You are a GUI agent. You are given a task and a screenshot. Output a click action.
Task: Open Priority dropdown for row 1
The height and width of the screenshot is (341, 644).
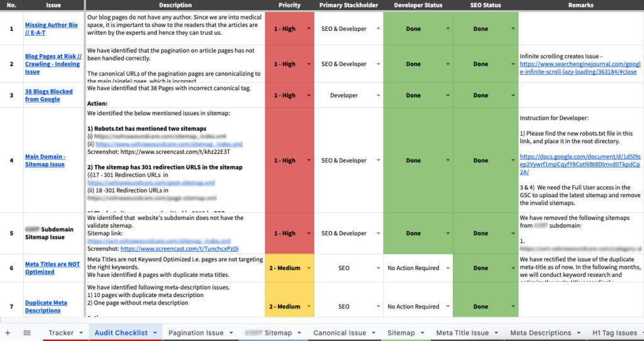click(x=309, y=29)
